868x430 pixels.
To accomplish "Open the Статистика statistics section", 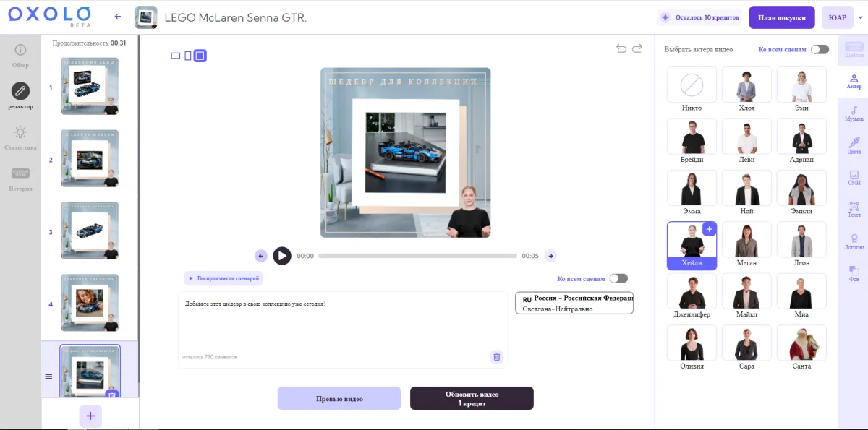I will 20,137.
